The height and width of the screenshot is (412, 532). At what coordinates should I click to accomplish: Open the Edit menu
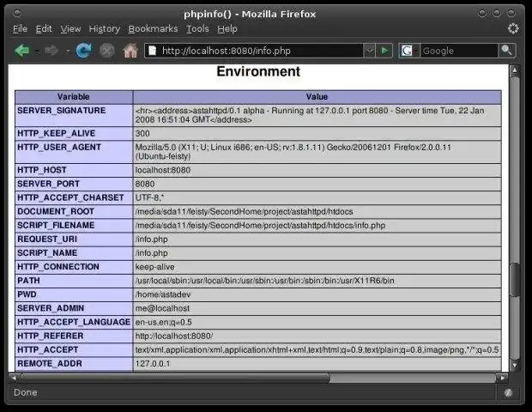tap(44, 29)
